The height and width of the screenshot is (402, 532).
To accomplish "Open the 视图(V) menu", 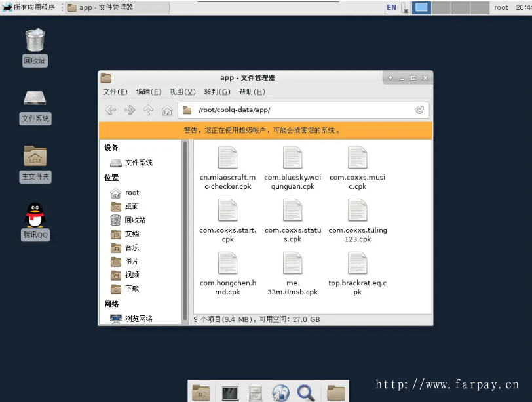I will coord(182,92).
